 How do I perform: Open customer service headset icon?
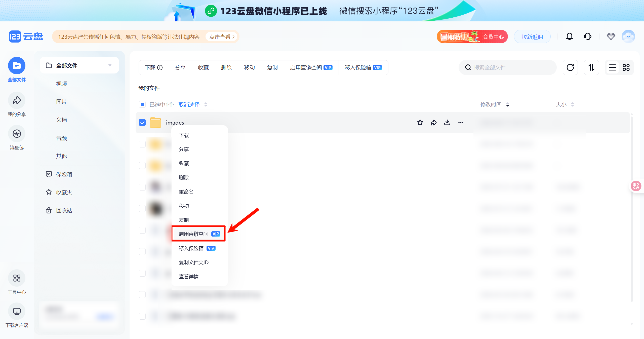[587, 36]
